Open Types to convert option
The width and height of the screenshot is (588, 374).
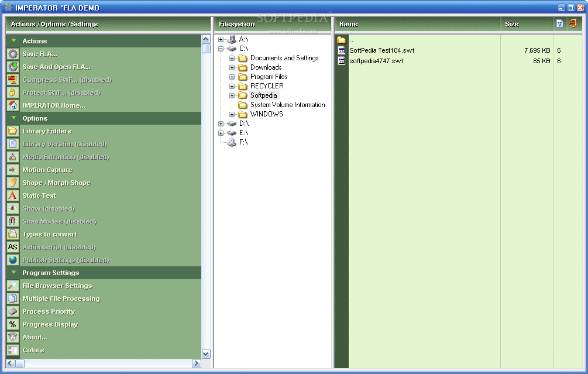(x=50, y=235)
